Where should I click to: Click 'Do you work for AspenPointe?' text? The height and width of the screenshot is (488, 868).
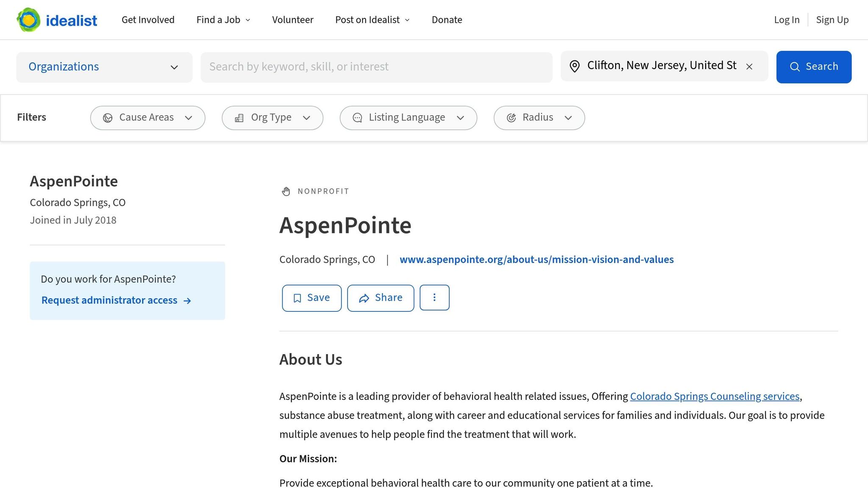click(108, 280)
